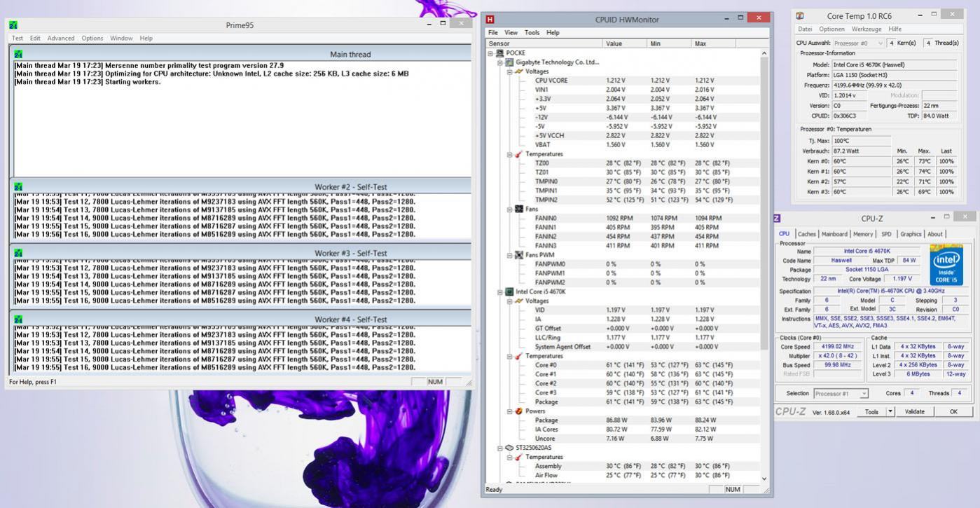Click the Main thread window icon
980x508 pixels.
pos(18,54)
